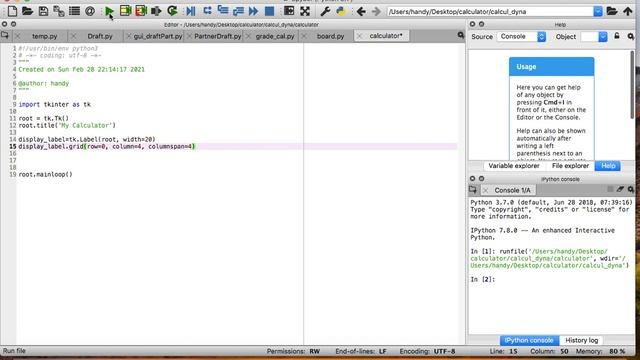Switch to Variable explorer tab
640x360 pixels.
(513, 166)
